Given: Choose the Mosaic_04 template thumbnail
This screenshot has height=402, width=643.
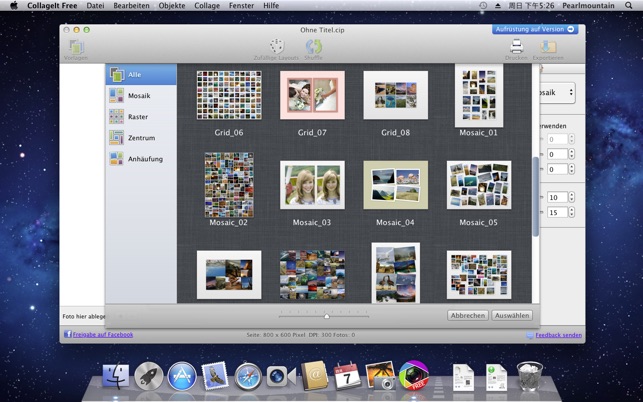Looking at the screenshot, I should point(395,185).
